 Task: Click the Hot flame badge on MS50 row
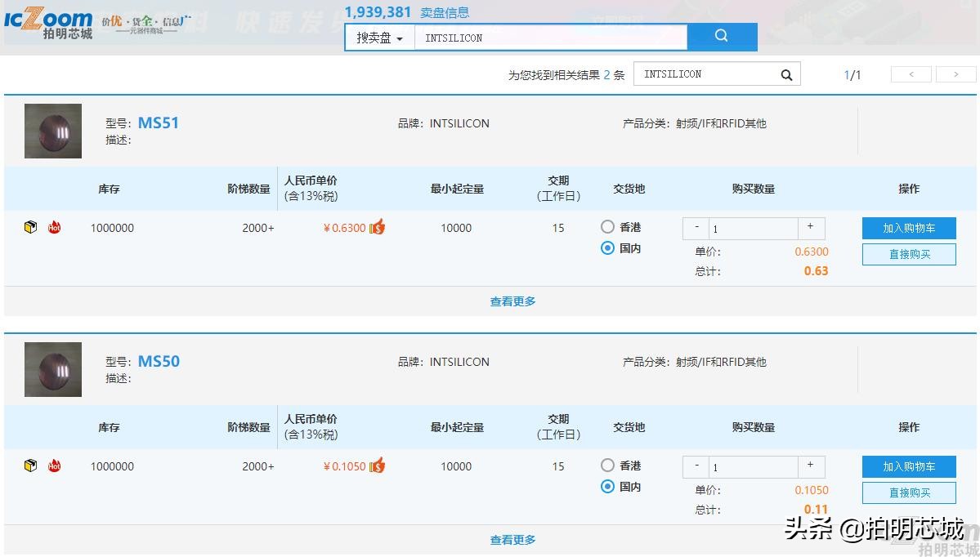[53, 467]
